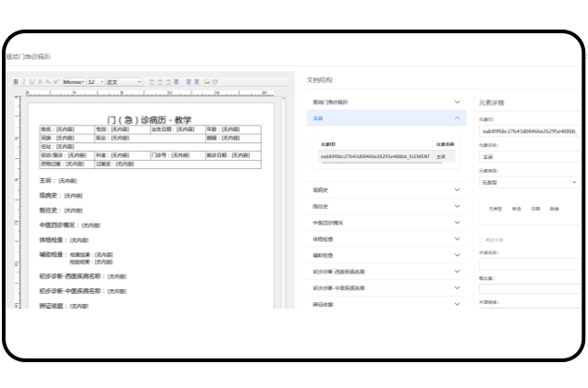The width and height of the screenshot is (588, 388).
Task: Click the 主诉 cell in element table
Action: pos(441,156)
